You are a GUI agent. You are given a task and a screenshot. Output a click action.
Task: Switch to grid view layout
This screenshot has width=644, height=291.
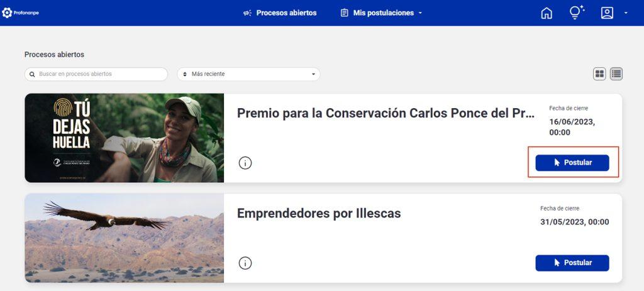pos(600,74)
